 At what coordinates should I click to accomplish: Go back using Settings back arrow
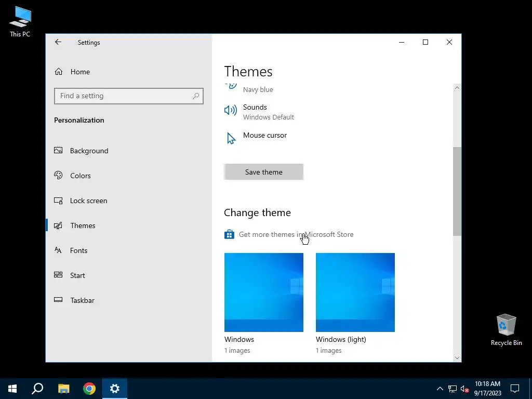58,42
